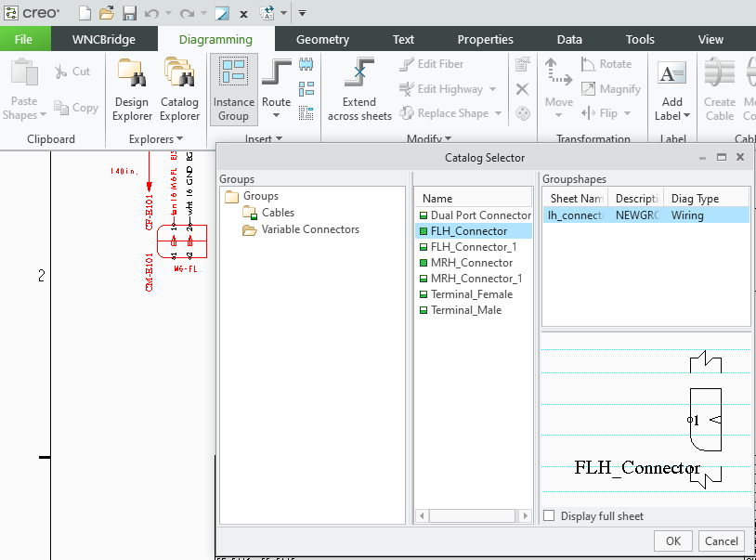Screen dimensions: 756x560
Task: Click OK in Catalog Selector
Action: point(673,541)
